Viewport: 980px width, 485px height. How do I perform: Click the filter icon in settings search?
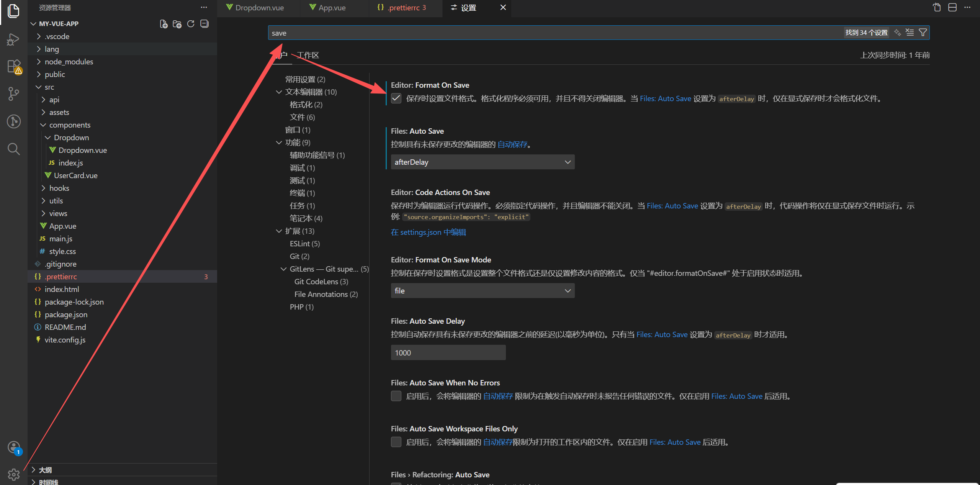923,33
